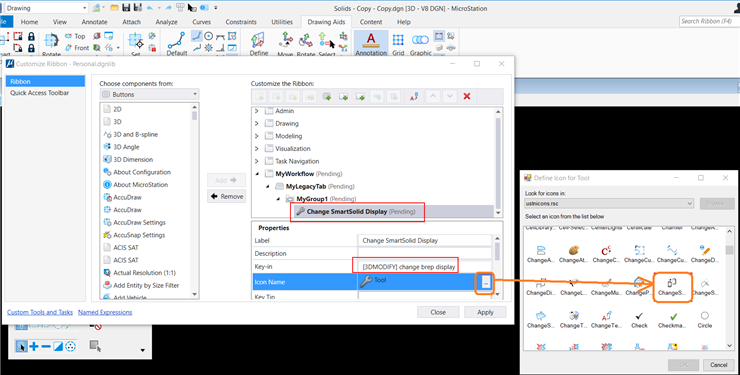Open the Named Expressions link
The image size is (740, 375).
(105, 312)
